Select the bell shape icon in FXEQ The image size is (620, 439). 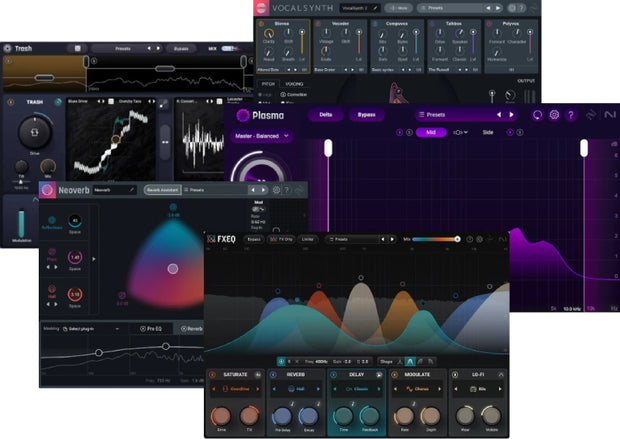(x=410, y=361)
